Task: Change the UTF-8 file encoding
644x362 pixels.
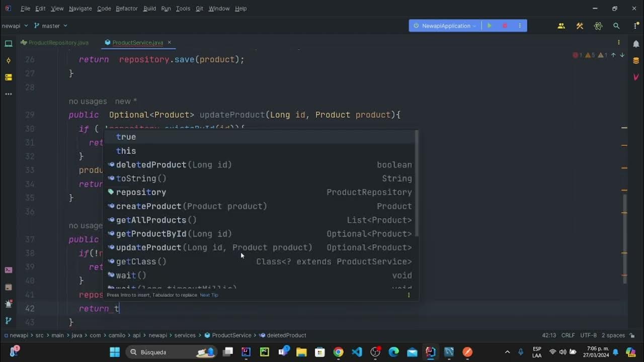Action: (x=588, y=335)
